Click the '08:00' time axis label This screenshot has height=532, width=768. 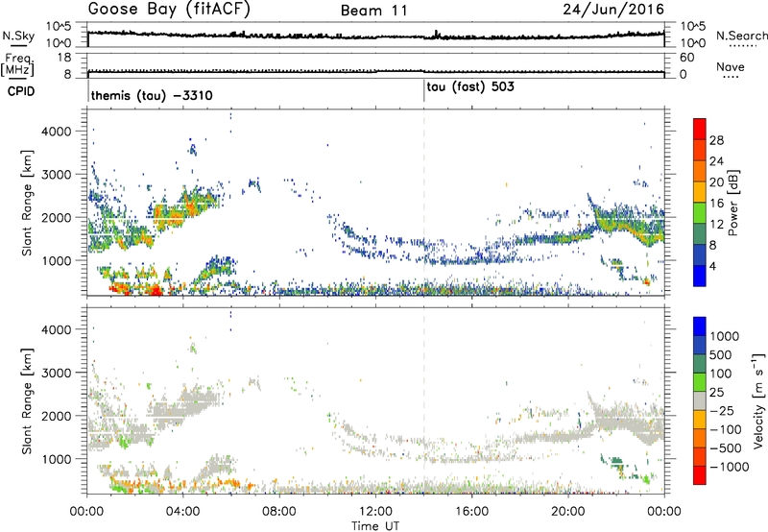tap(279, 512)
